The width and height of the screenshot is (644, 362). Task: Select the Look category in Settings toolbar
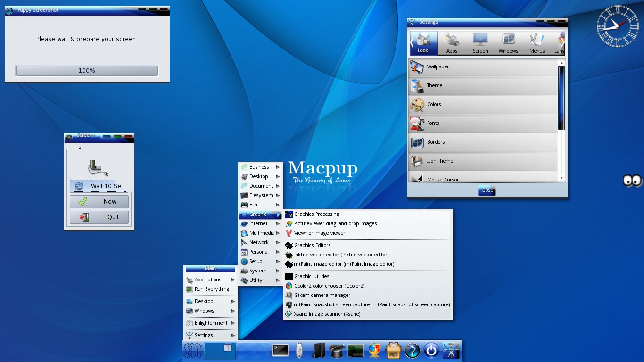pos(423,43)
